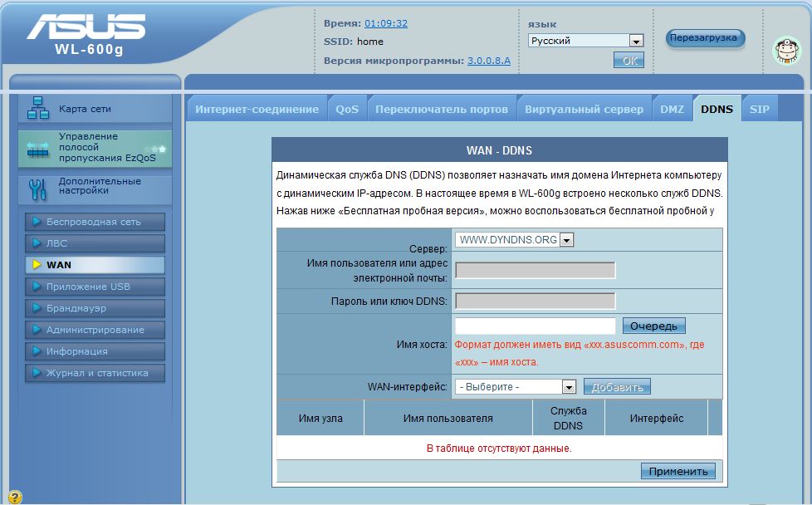Click the Служба DDNS column header
Viewport: 812px width, 505px height.
568,418
